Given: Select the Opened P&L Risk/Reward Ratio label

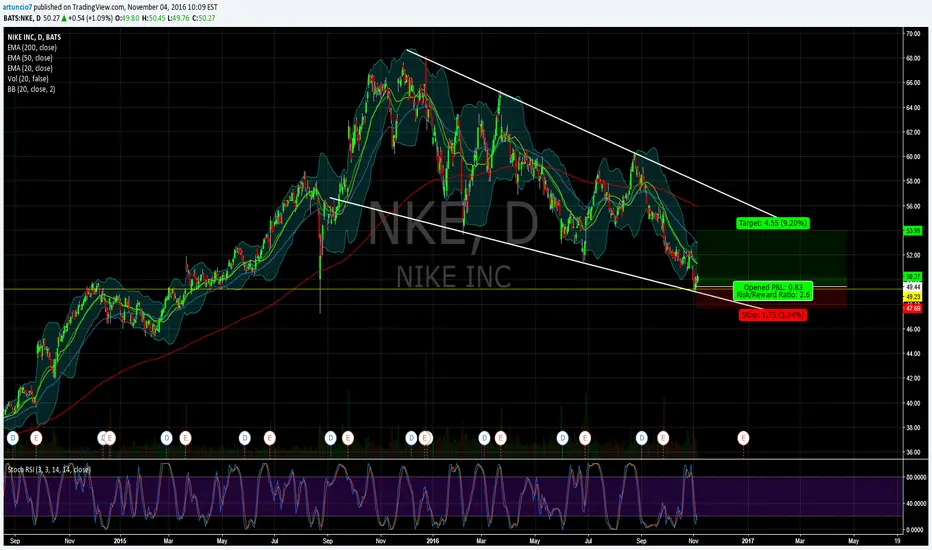Looking at the screenshot, I should pyautogui.click(x=773, y=291).
